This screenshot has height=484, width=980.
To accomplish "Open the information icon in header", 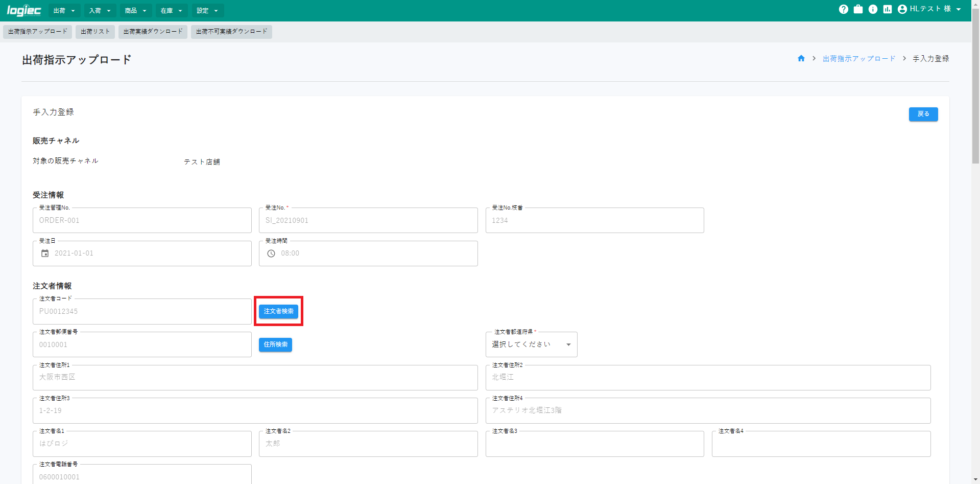I will (x=873, y=9).
